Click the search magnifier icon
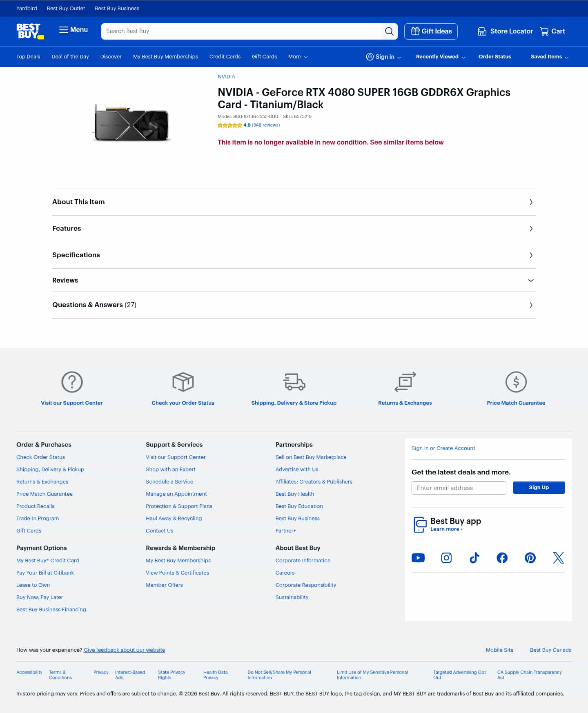Screen dimensions: 588x713 tap(389, 31)
